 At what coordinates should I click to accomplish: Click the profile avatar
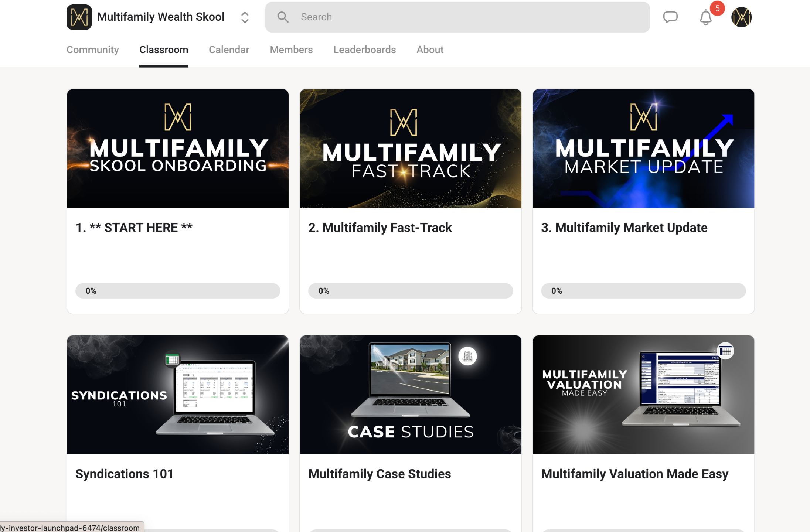[x=741, y=17]
